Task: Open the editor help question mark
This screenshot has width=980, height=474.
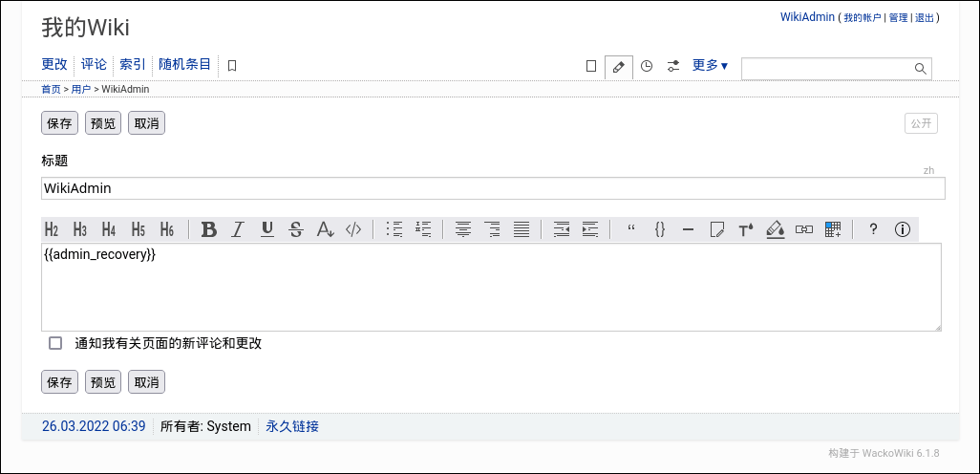Action: point(873,229)
